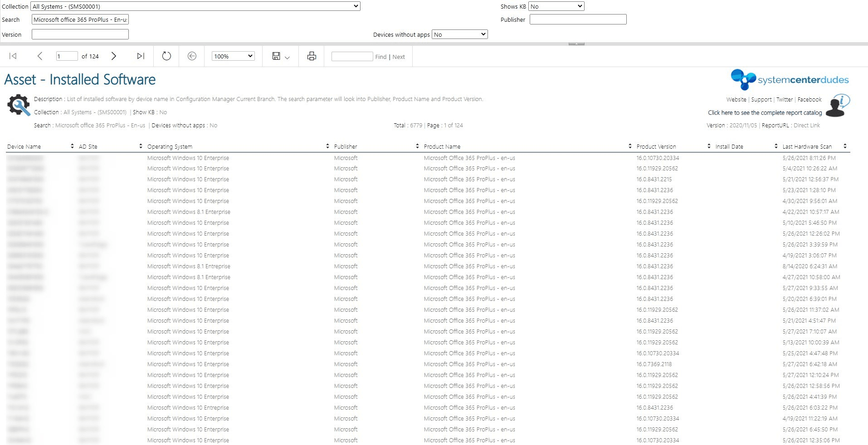Advance to the next report page
Viewport: 868px width, 445px height.
click(114, 56)
